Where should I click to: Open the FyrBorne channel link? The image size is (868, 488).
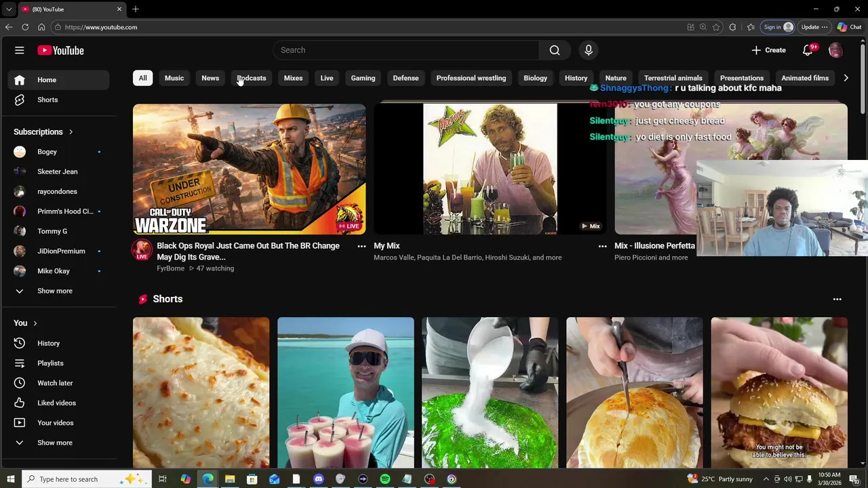click(170, 268)
